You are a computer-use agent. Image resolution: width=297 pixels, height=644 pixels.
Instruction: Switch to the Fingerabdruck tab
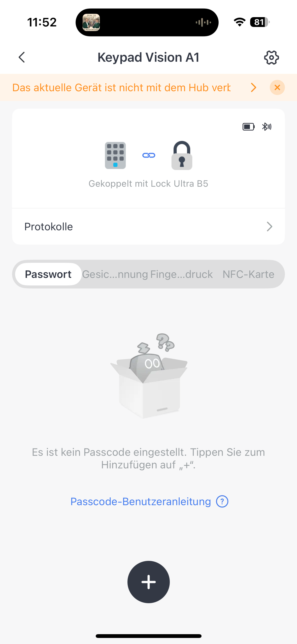(181, 274)
